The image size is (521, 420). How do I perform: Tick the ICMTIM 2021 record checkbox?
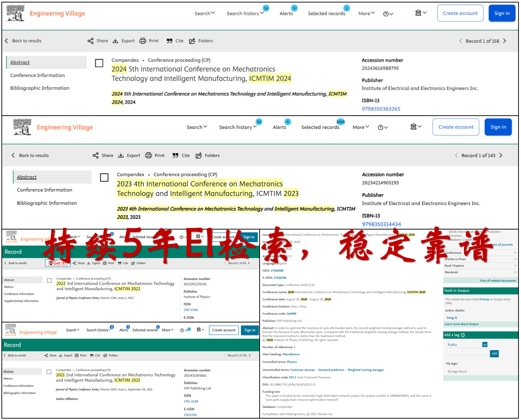[x=49, y=372]
